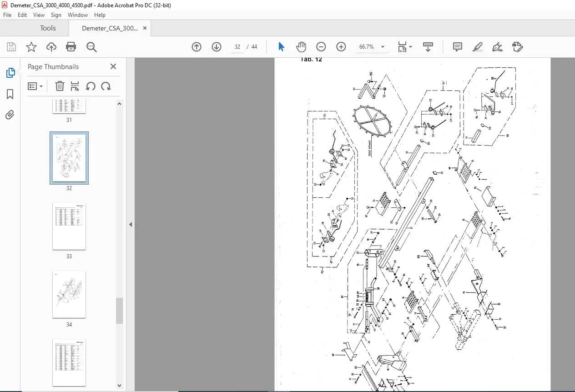Open the 66.7% zoom level dropdown

click(x=383, y=47)
